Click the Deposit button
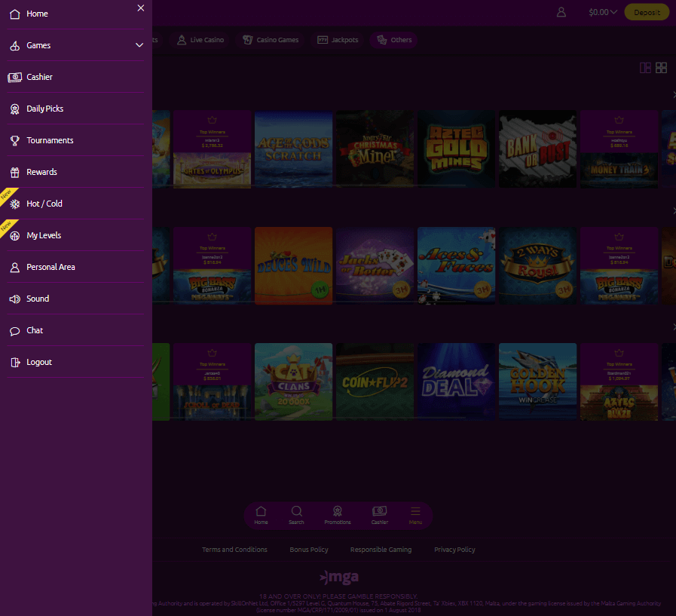Viewport: 676px width, 616px height. pyautogui.click(x=647, y=12)
